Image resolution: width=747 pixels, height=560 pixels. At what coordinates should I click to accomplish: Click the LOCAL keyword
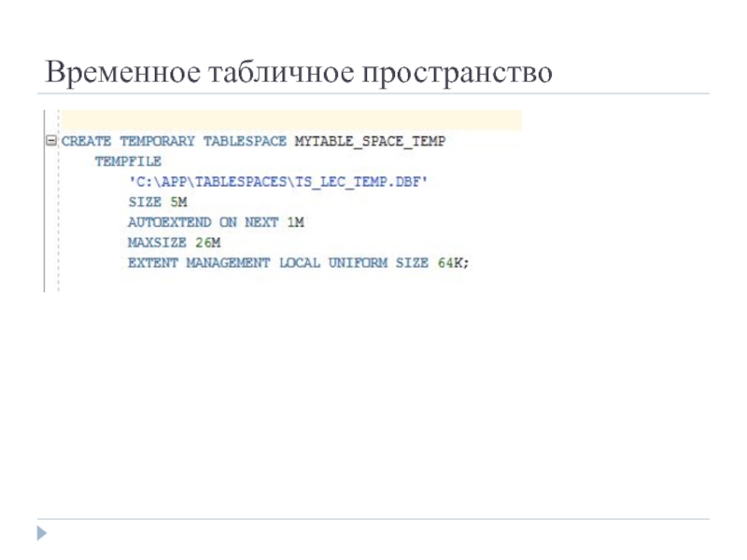coord(300,263)
